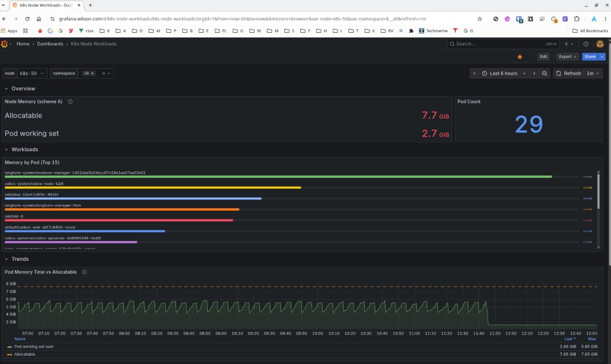Go to browser home page
The height and width of the screenshot is (364, 611).
click(x=39, y=18)
